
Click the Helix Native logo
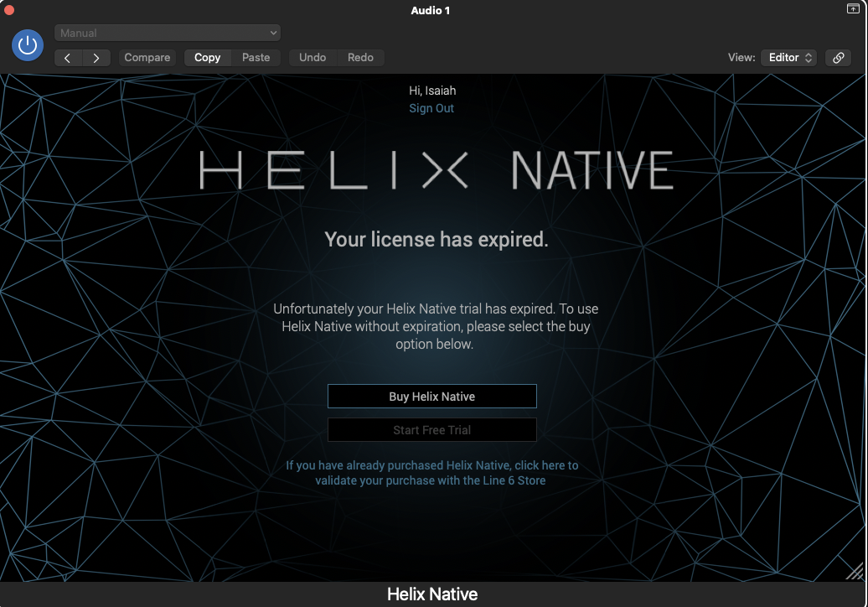(436, 170)
